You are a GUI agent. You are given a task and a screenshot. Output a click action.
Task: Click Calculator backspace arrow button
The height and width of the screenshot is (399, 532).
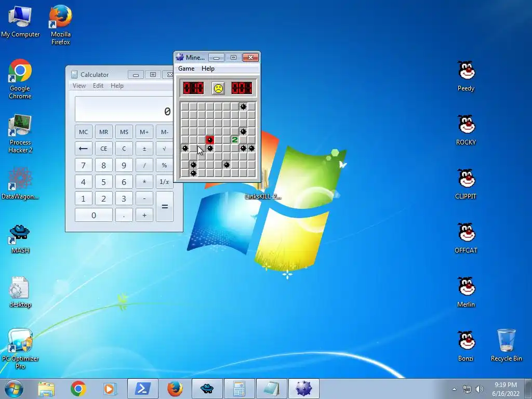pos(84,149)
